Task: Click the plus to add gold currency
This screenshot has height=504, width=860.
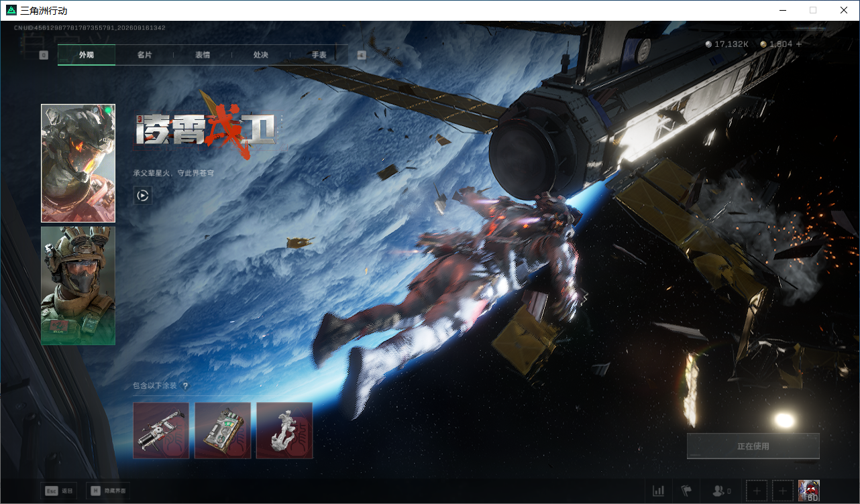Action: coord(798,44)
